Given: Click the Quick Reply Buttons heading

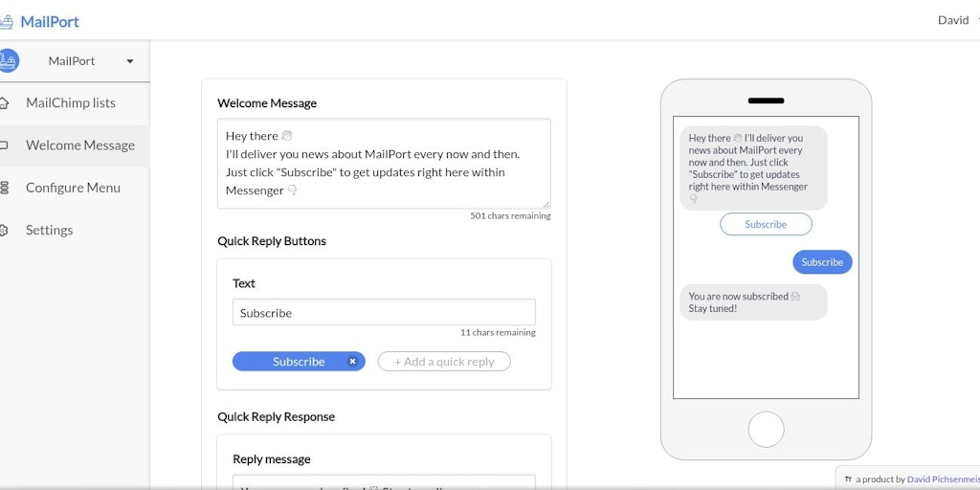Looking at the screenshot, I should [x=272, y=241].
